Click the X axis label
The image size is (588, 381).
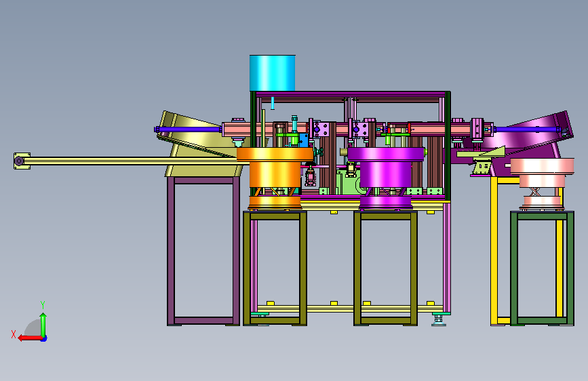pos(14,334)
